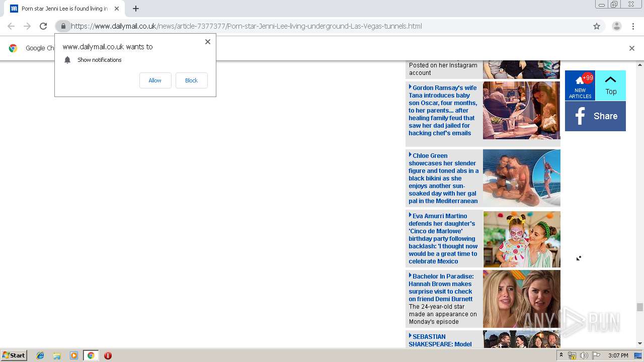This screenshot has width=644, height=362.
Task: Open Chloe Green yacht photo thumbnail
Action: tap(521, 178)
